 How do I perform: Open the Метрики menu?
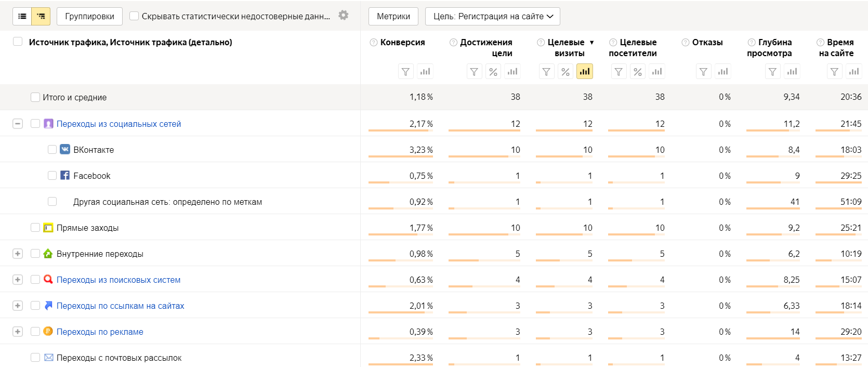coord(393,16)
